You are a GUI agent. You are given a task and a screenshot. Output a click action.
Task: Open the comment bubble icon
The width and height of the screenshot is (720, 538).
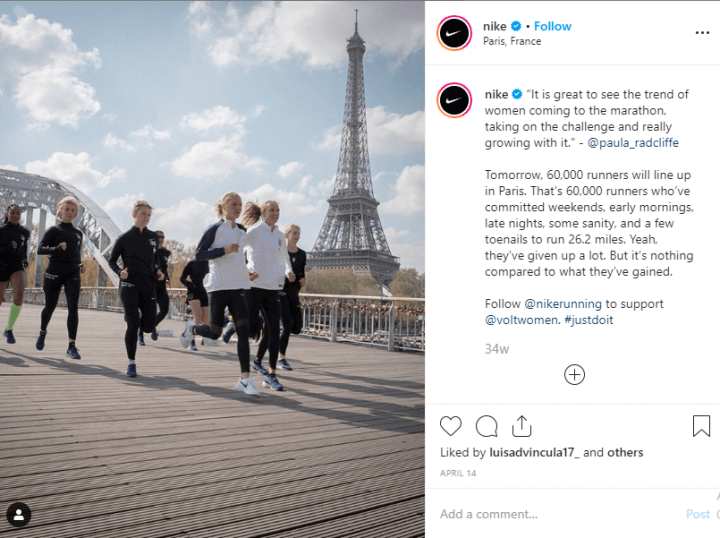pyautogui.click(x=486, y=426)
